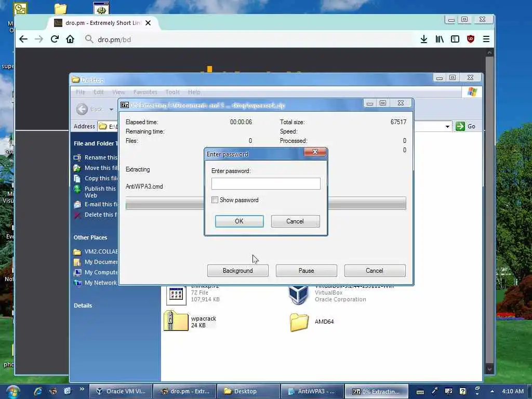Open the browser library icon
This screenshot has height=399, width=532.
[x=440, y=39]
